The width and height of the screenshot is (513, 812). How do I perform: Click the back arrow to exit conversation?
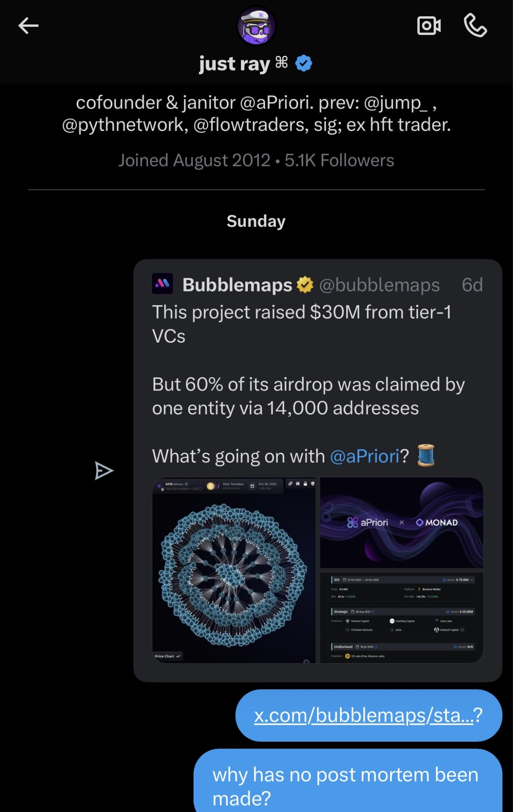point(28,25)
